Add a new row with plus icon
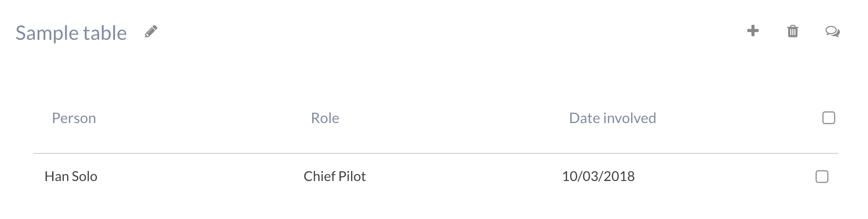The height and width of the screenshot is (219, 868). (x=752, y=31)
